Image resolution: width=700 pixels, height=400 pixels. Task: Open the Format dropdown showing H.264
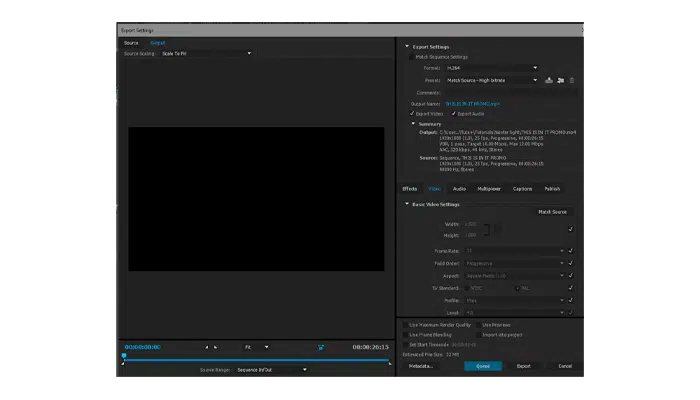click(x=492, y=68)
